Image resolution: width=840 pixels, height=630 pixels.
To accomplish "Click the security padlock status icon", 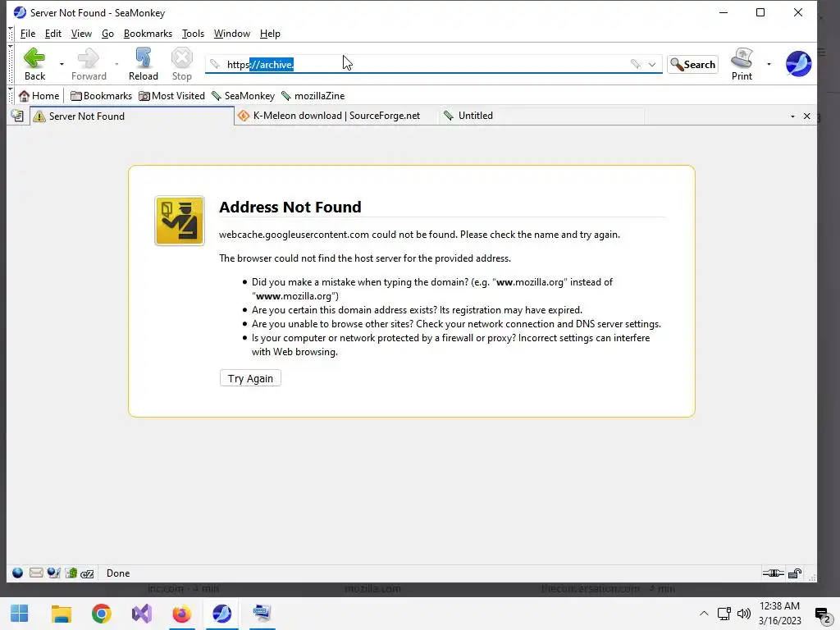I will pos(795,573).
